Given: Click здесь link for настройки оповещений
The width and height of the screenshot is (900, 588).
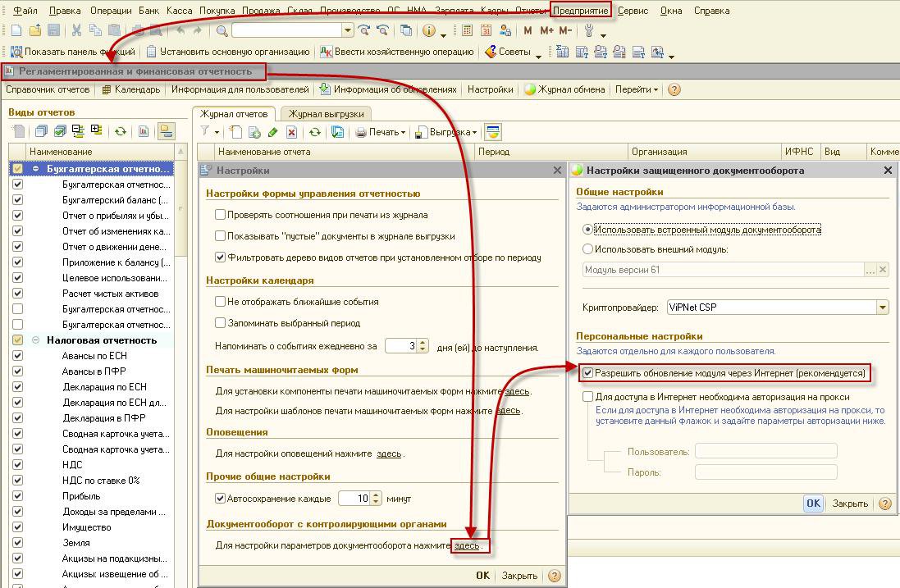Looking at the screenshot, I should pos(389,454).
